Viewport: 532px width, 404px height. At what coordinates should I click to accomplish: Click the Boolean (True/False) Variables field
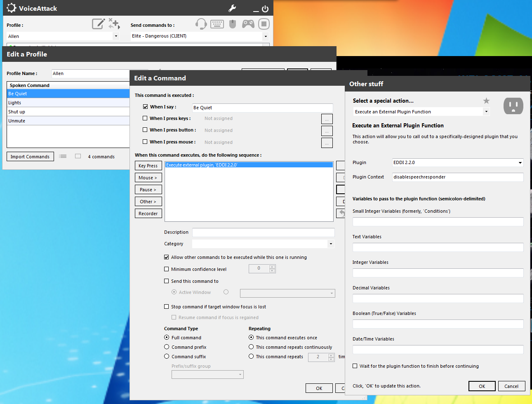tap(438, 324)
